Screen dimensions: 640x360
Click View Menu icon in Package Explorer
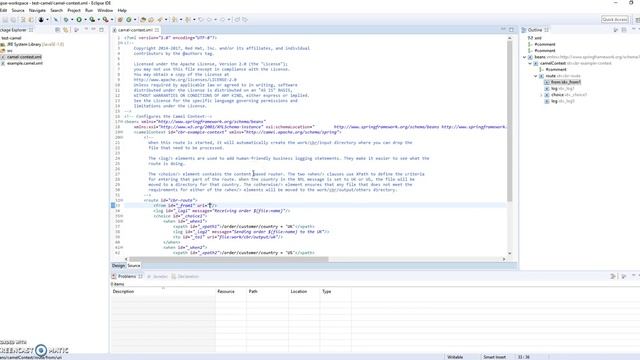click(87, 29)
